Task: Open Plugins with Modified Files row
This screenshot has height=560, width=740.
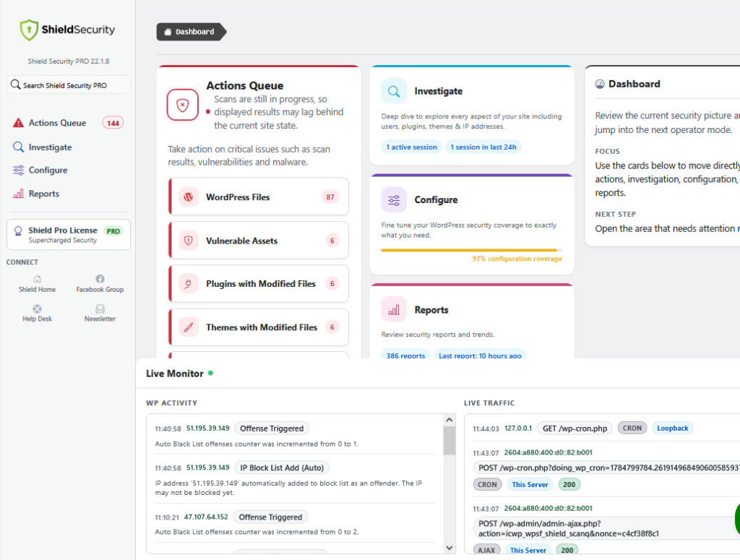Action: tap(259, 283)
